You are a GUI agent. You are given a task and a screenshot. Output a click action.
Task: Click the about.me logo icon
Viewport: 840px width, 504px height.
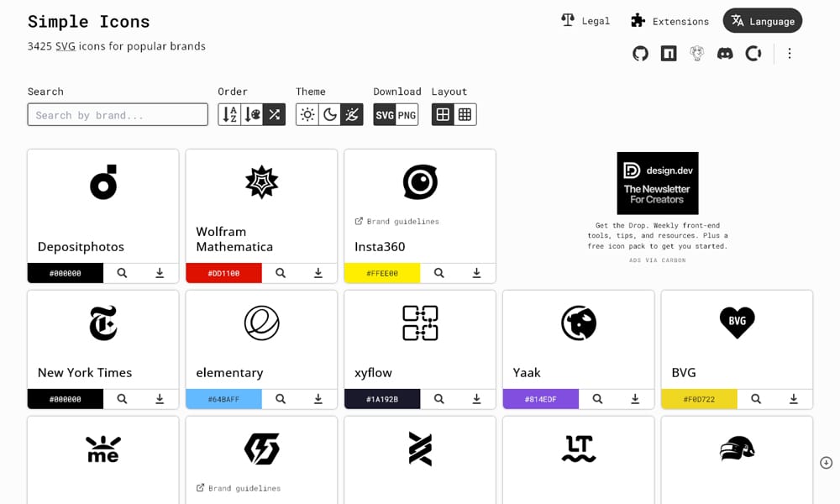102,449
